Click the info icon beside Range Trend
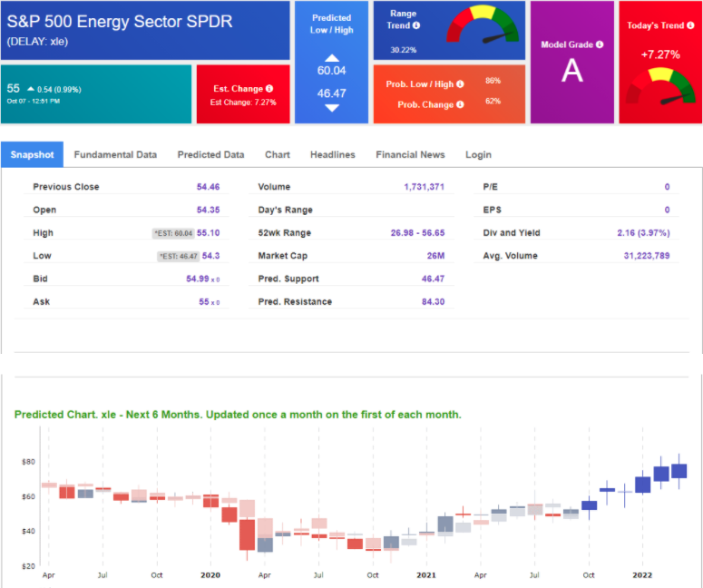 click(x=416, y=25)
